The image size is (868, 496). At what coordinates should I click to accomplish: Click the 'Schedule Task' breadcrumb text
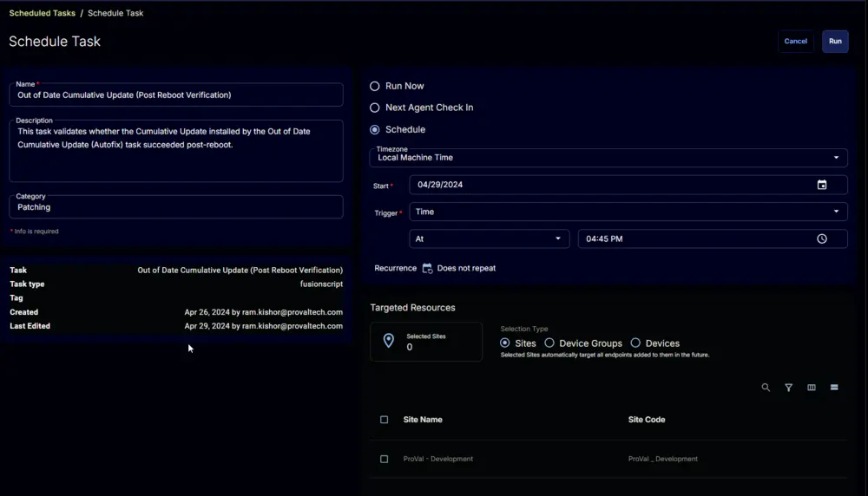(x=115, y=13)
